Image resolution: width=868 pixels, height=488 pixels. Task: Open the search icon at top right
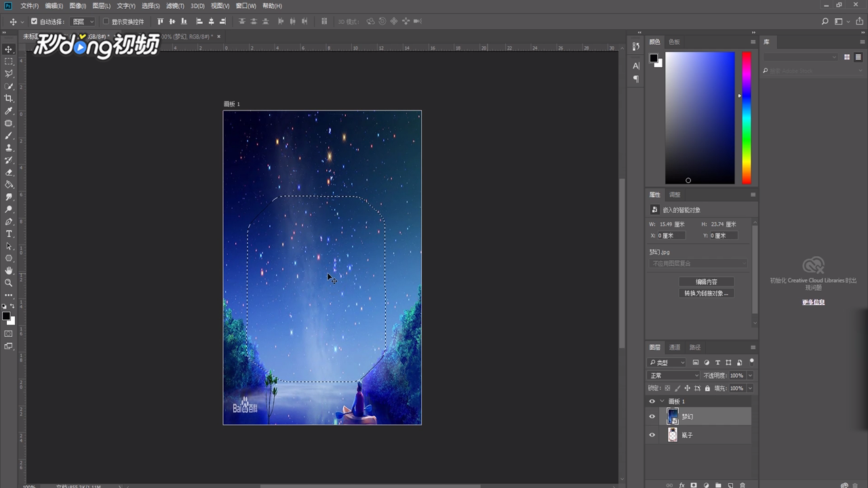(825, 22)
